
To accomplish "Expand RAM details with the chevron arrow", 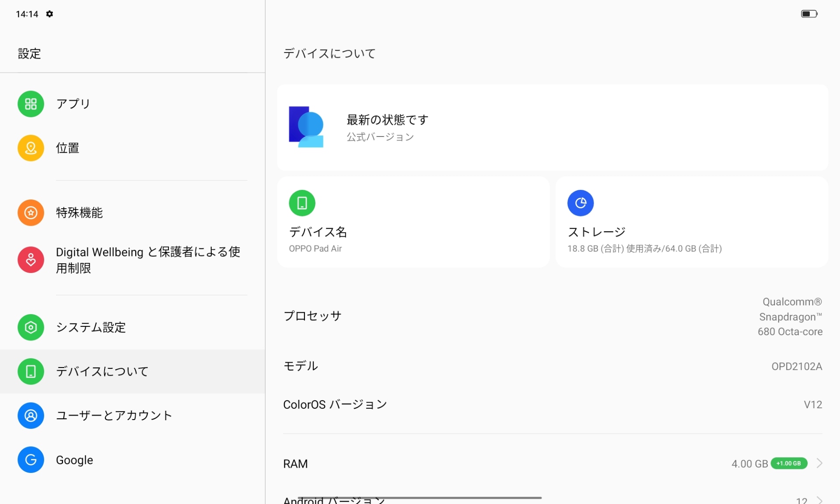I will point(819,463).
